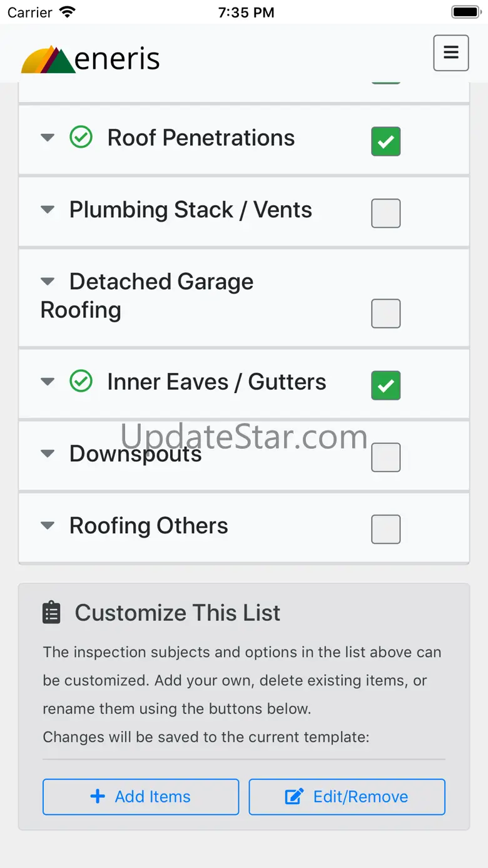Image resolution: width=488 pixels, height=868 pixels.
Task: Click green check icon beside Inner Eaves / Gutters
Action: [x=81, y=381]
